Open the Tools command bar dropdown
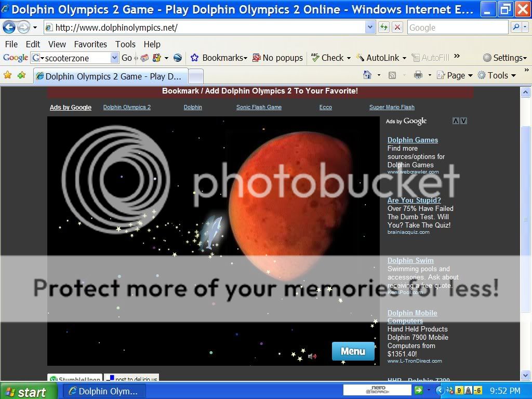 (496, 75)
